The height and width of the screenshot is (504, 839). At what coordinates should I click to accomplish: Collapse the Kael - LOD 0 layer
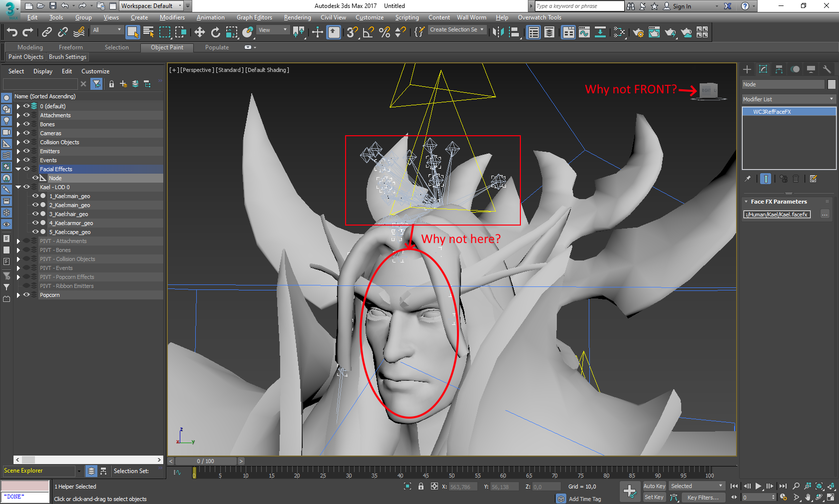pos(18,187)
